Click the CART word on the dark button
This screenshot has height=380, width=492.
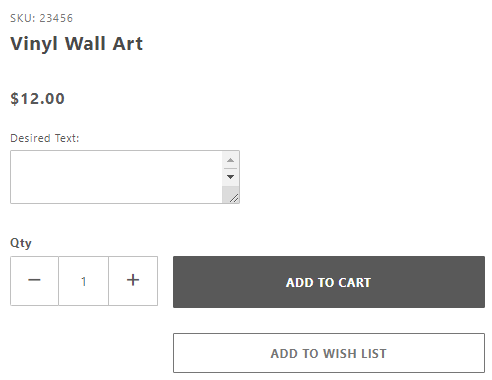(354, 282)
